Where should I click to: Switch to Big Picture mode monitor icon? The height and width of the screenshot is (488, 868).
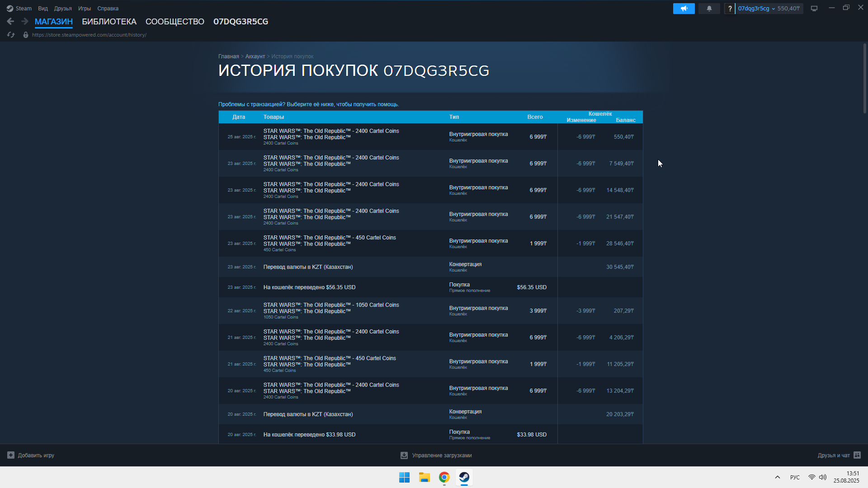click(x=814, y=9)
